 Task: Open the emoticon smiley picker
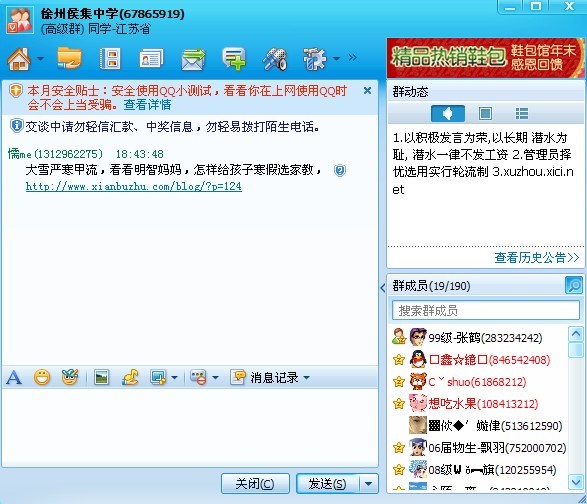(42, 377)
